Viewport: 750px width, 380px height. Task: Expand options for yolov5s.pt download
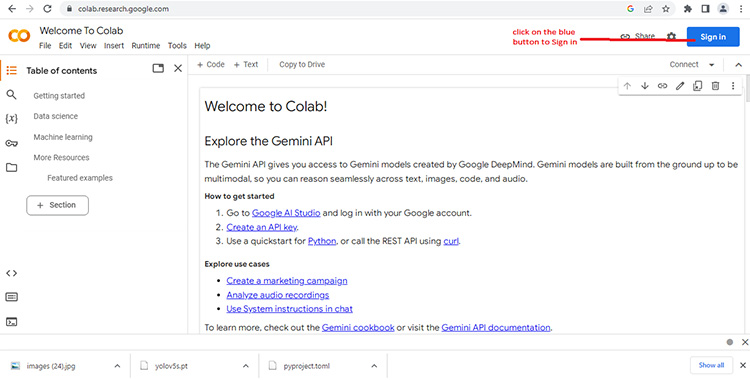pyautogui.click(x=245, y=366)
